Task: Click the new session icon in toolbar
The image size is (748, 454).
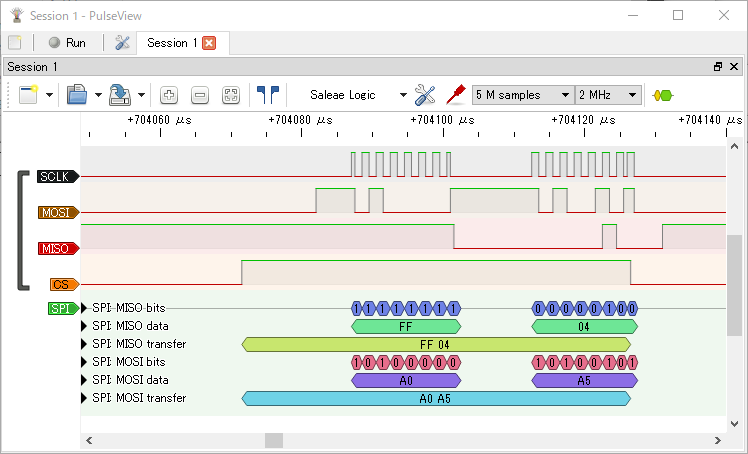Action: (27, 95)
